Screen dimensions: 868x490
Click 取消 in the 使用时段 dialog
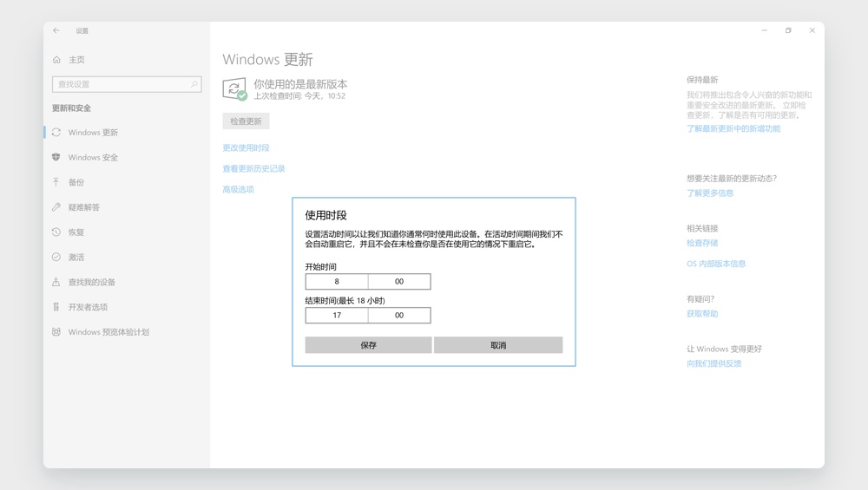pyautogui.click(x=498, y=345)
